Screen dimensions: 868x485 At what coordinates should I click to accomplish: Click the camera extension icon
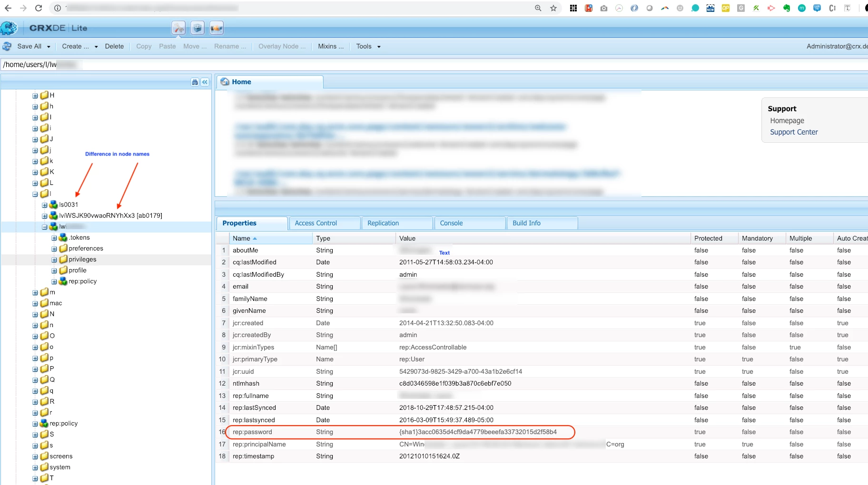[604, 8]
